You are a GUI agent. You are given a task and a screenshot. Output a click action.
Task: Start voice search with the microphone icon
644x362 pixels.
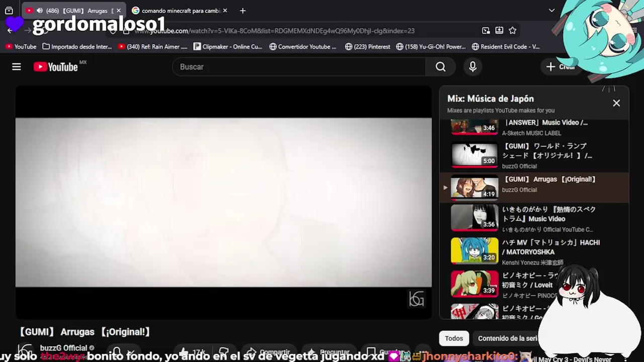(472, 67)
